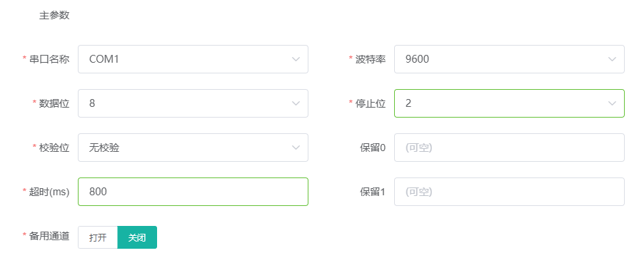Screen dimensions: 644x258
Task: Click the 波特率 field label
Action: point(371,59)
